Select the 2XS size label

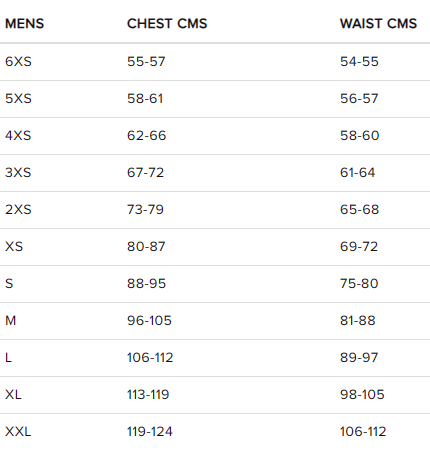click(x=18, y=210)
